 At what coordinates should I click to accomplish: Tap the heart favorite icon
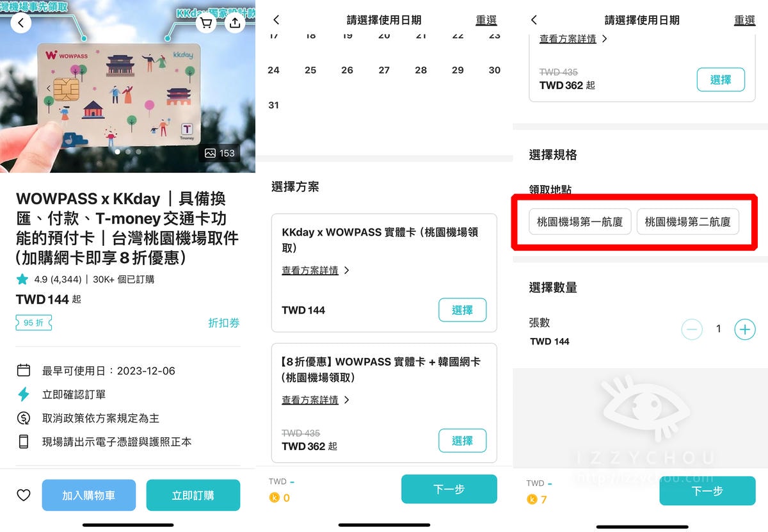coord(24,495)
